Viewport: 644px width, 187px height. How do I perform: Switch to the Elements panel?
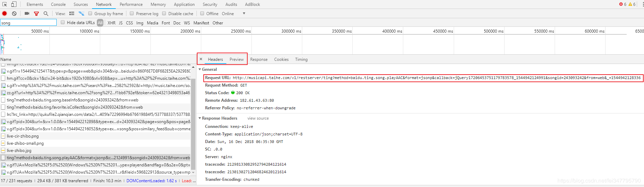click(x=35, y=4)
